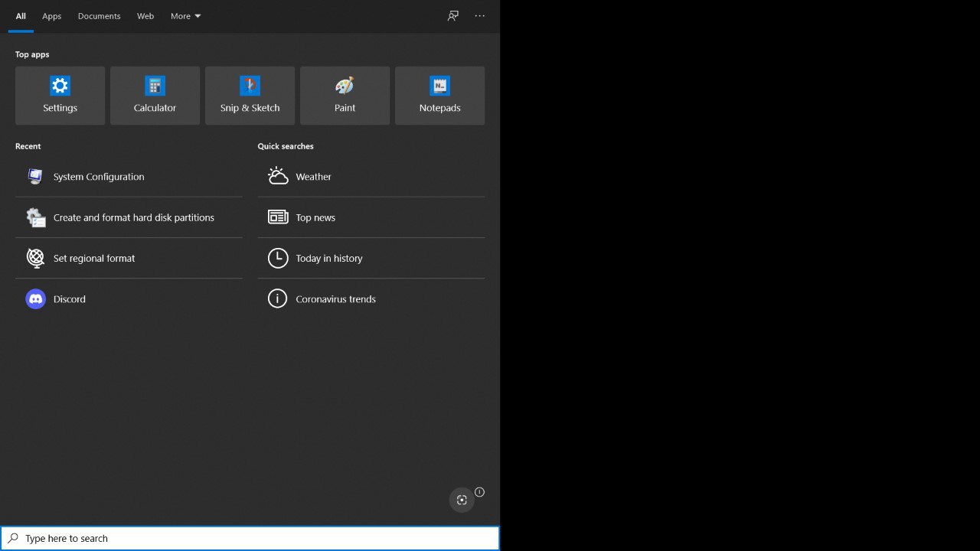Screen dimensions: 980x551
Task: Expand the More dropdown
Action: 186,16
